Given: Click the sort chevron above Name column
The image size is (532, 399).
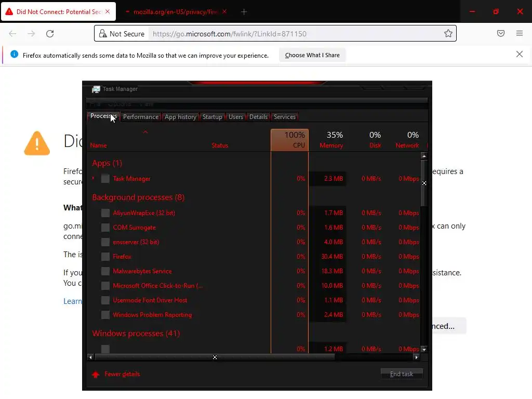Looking at the screenshot, I should click(x=145, y=131).
